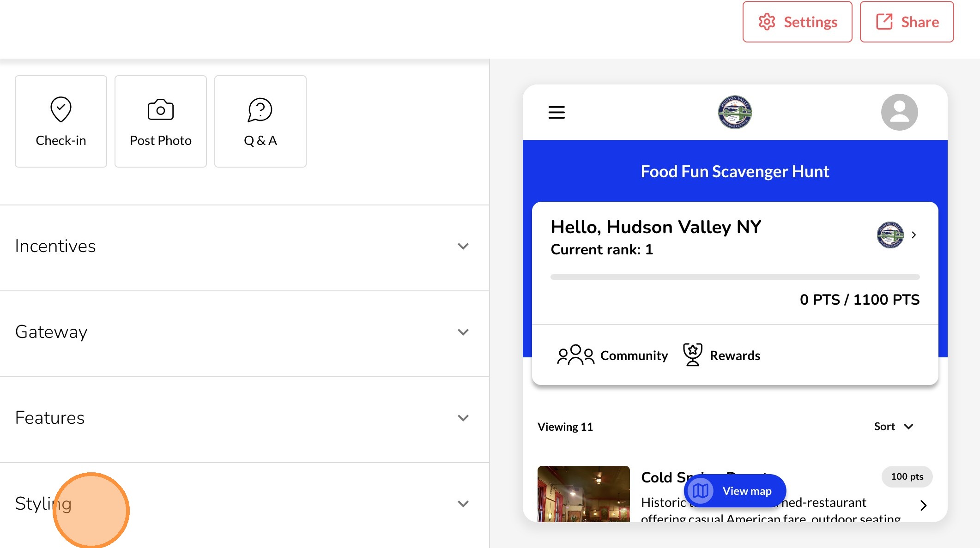Click the Share button
Viewport: 980px width, 548px height.
click(907, 22)
